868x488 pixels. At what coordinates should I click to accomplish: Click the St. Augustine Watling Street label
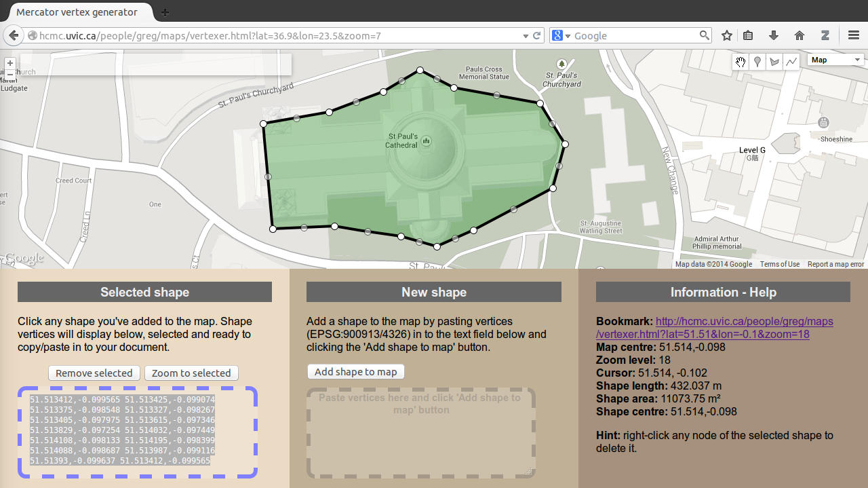[601, 227]
